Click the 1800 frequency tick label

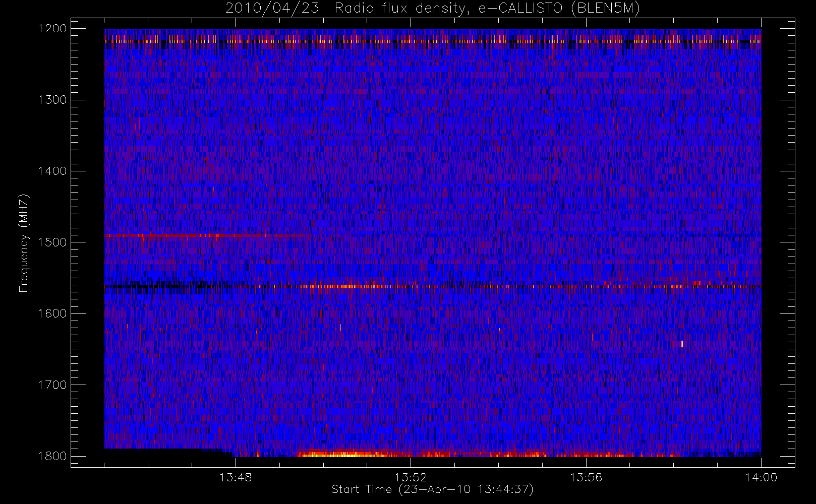pyautogui.click(x=52, y=456)
